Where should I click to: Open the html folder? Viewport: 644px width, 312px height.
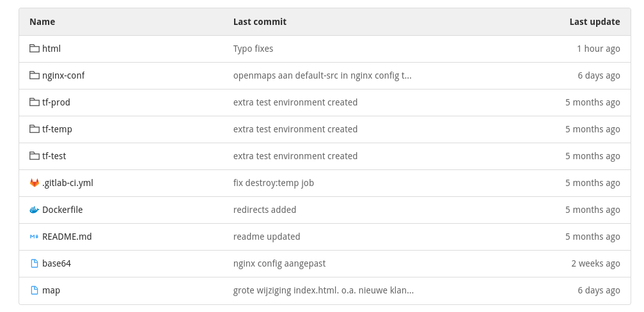coord(51,49)
